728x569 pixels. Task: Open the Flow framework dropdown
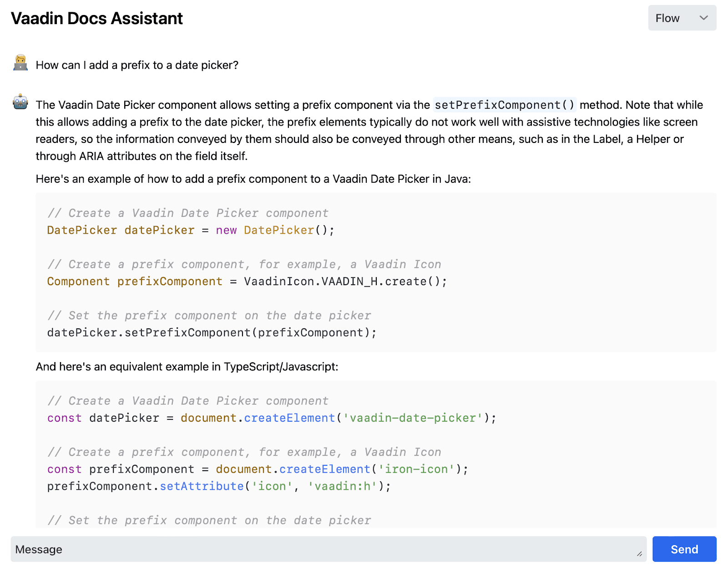(682, 18)
